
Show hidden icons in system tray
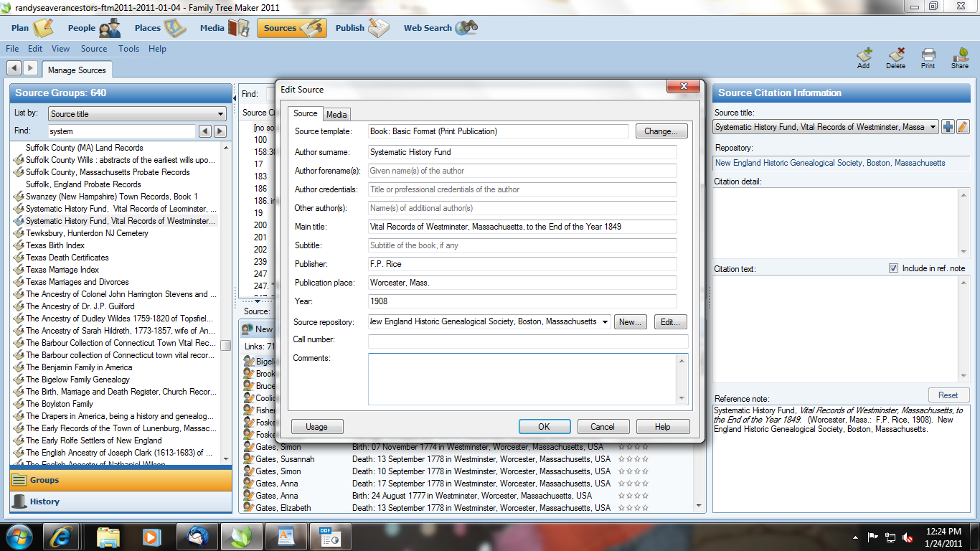(855, 537)
